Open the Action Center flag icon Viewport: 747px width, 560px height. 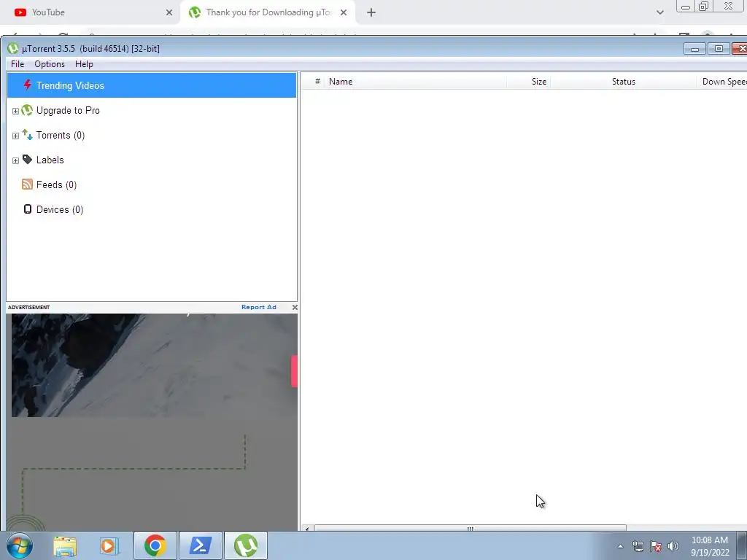pos(656,546)
